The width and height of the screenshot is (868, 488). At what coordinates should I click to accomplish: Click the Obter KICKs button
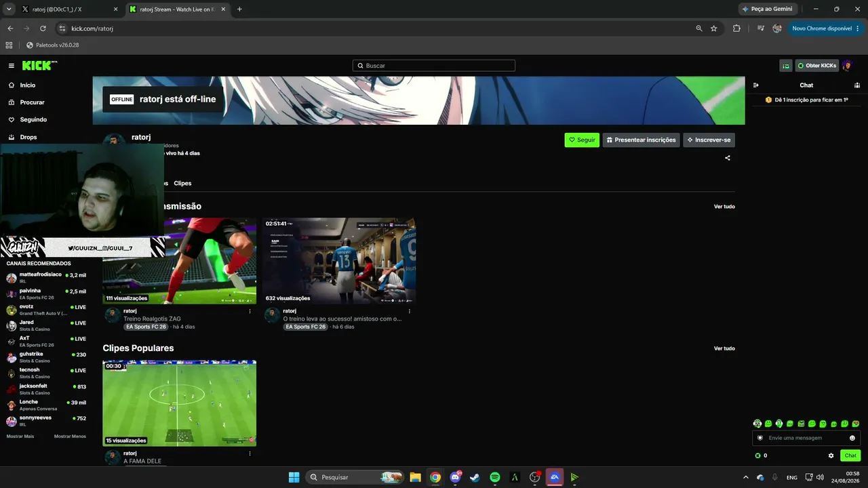point(817,66)
